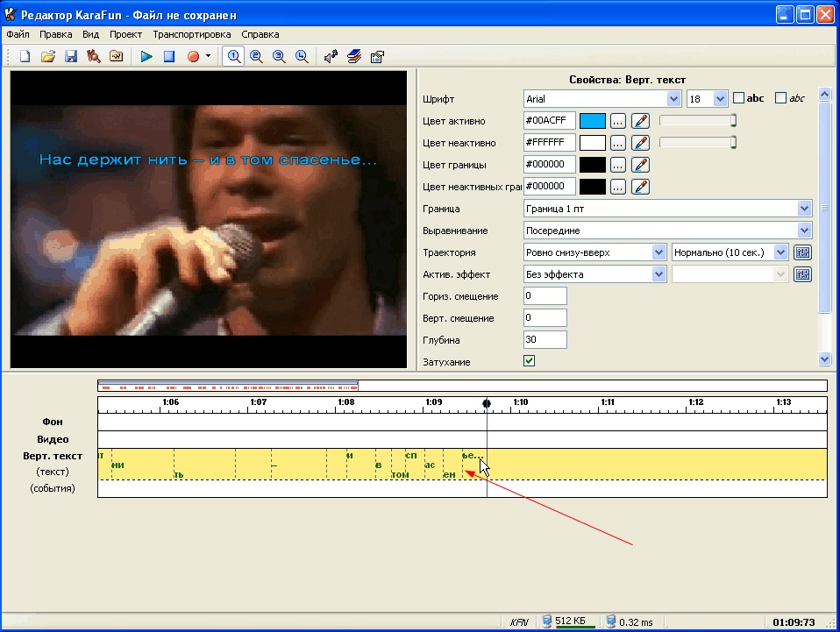Expand the font size 18 dropdown
This screenshot has height=632, width=840.
[720, 98]
